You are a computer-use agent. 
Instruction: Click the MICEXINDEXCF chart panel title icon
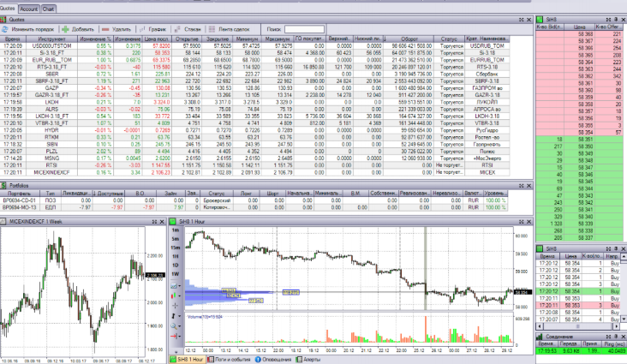click(3, 221)
